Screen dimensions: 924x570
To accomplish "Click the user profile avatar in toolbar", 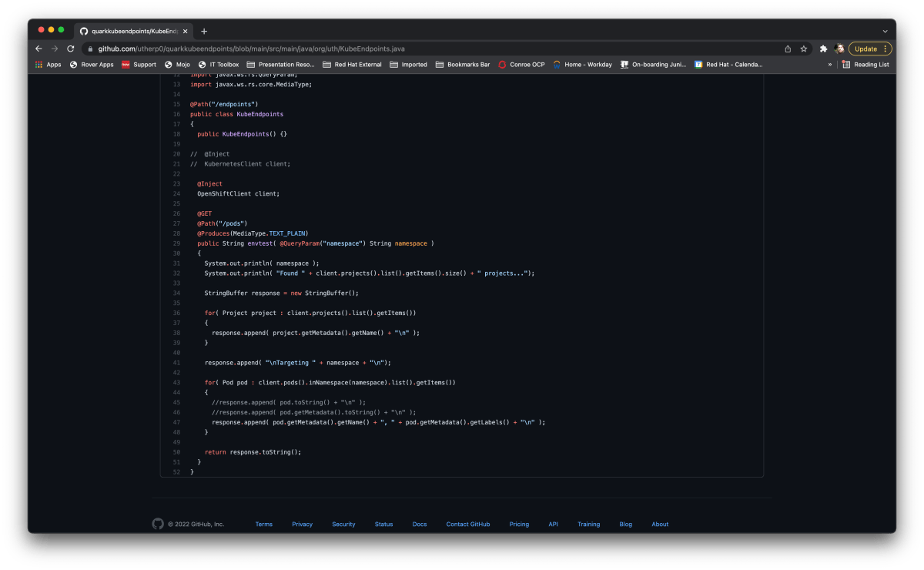I will point(840,49).
